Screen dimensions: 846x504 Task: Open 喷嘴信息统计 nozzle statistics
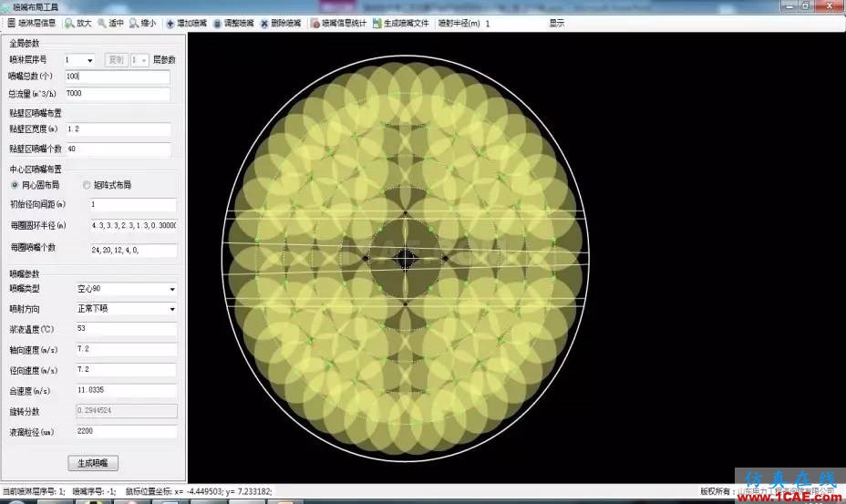click(x=337, y=23)
